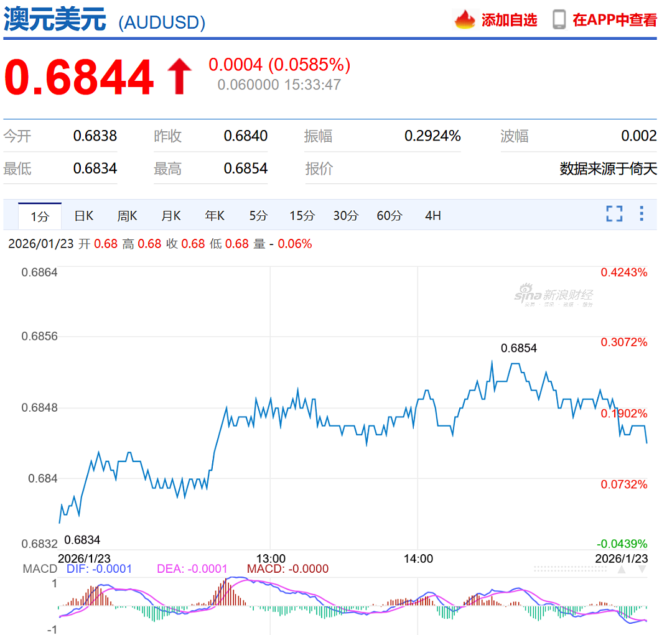Click the MACD indicator label

[40, 569]
